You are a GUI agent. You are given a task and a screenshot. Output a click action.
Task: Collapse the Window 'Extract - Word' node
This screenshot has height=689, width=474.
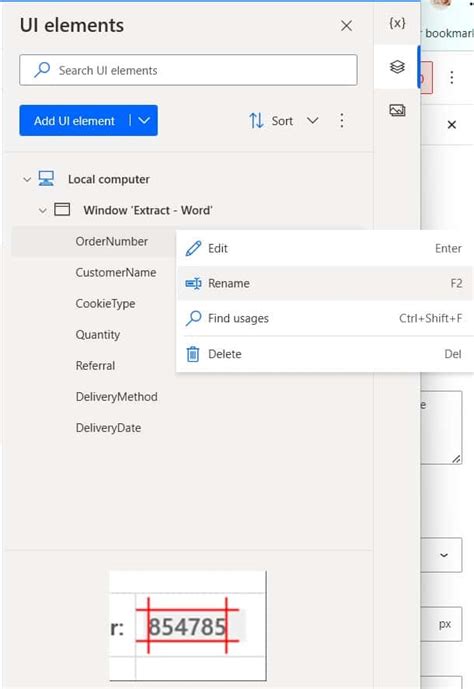pyautogui.click(x=43, y=210)
